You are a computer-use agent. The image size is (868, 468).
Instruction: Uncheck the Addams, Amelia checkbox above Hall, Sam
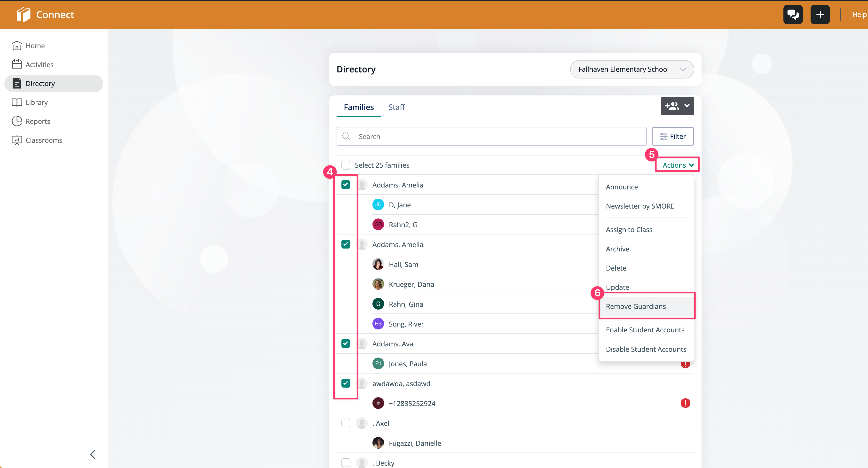[x=346, y=244]
